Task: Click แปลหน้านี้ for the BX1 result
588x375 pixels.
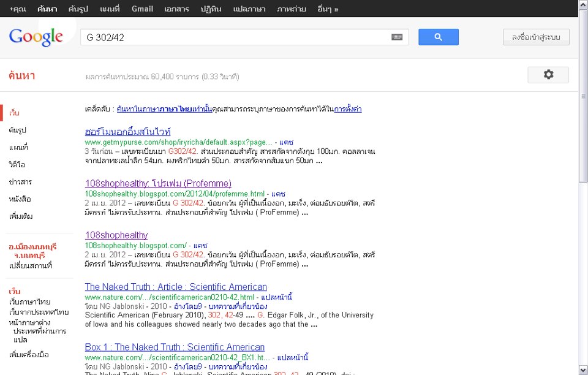Action: click(293, 357)
